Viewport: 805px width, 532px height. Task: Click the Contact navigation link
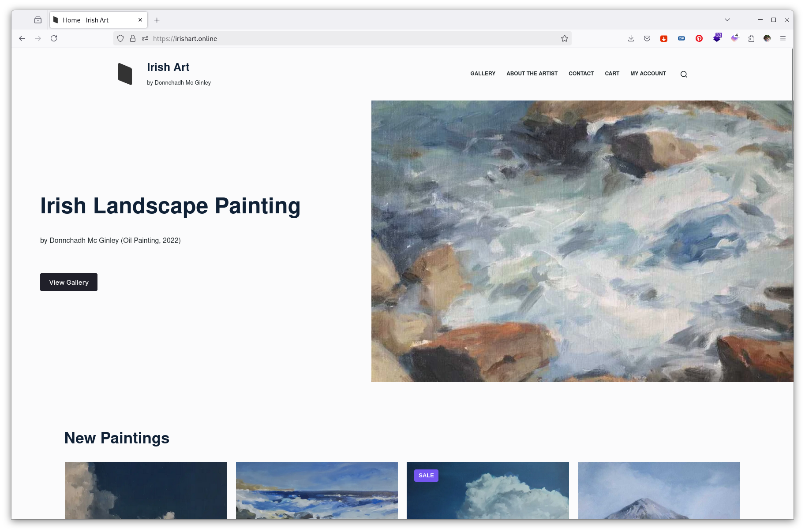coord(581,74)
